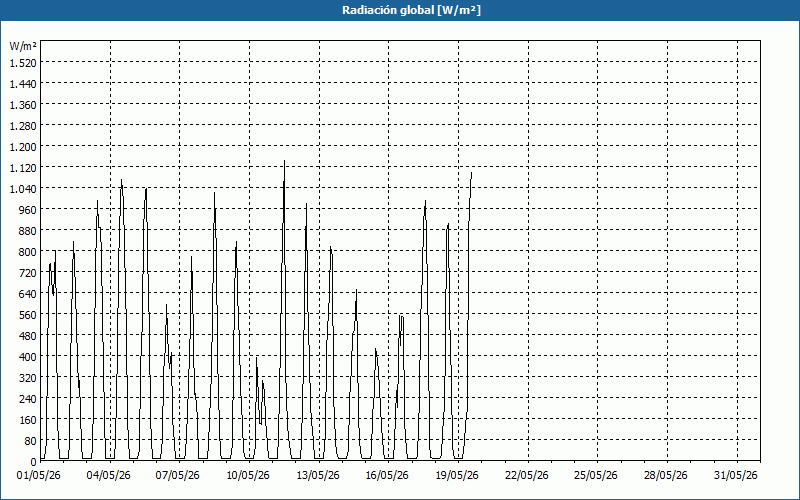This screenshot has height=500, width=800.
Task: Click the 400 y-axis value
Action: (x=28, y=357)
